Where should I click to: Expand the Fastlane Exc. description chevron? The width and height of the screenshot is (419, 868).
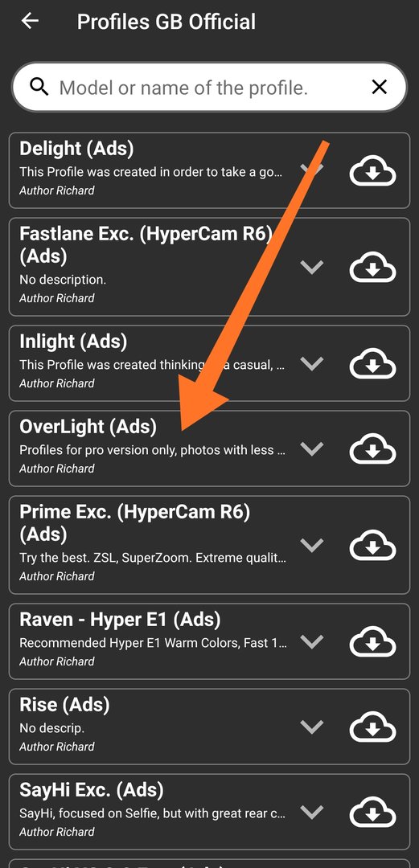[x=311, y=268]
